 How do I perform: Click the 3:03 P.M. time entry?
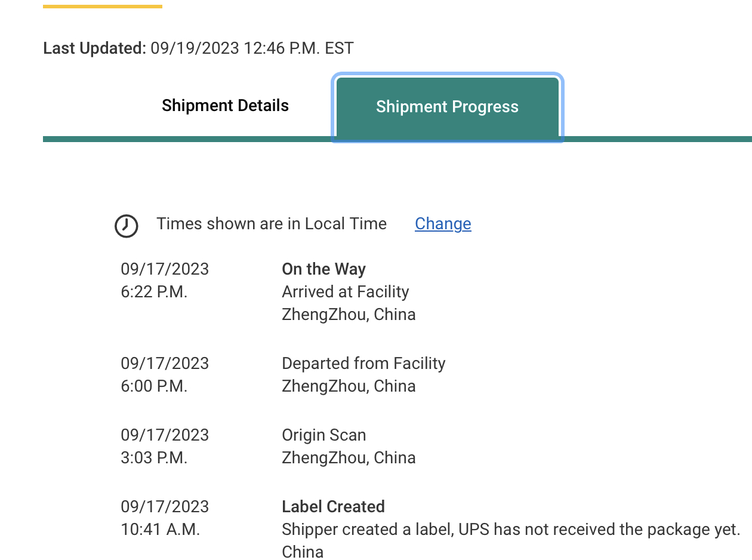154,458
